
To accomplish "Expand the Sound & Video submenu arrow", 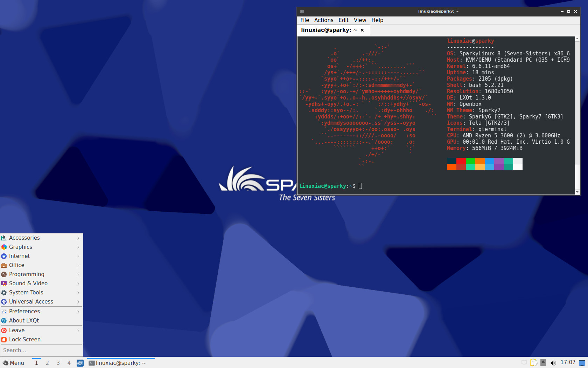I will (78, 284).
